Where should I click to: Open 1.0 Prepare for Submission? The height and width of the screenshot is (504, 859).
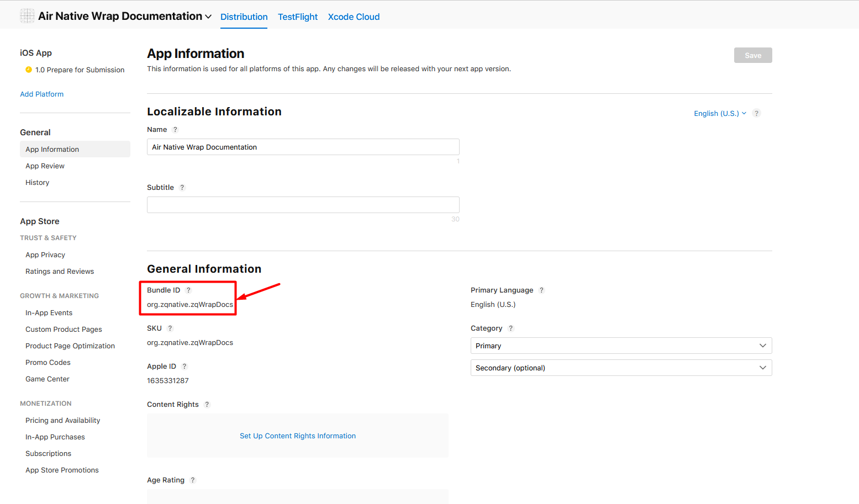click(80, 70)
